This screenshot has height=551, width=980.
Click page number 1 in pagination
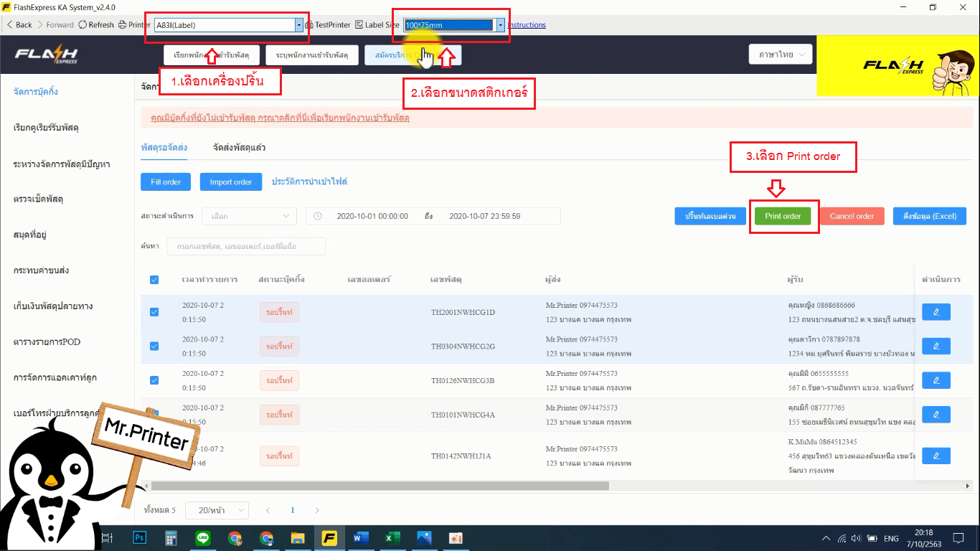click(293, 510)
